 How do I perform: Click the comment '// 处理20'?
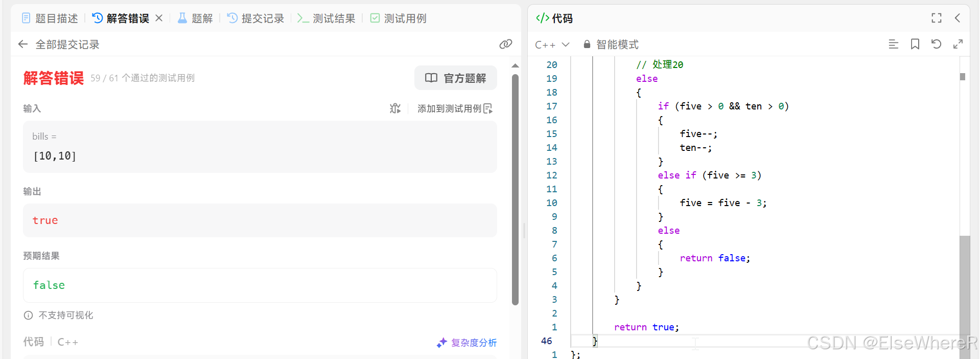pos(660,64)
